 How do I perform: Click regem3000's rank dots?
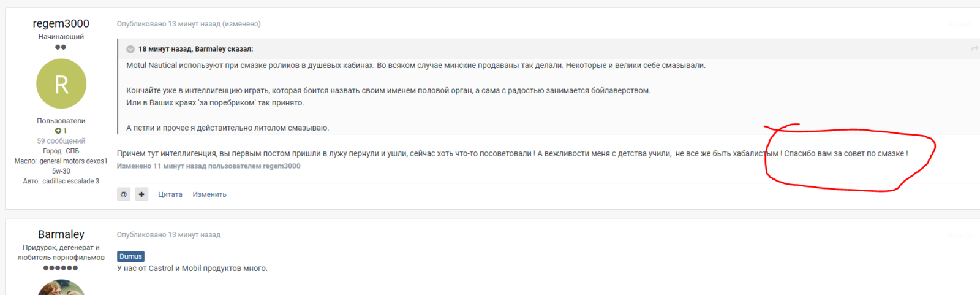click(61, 47)
